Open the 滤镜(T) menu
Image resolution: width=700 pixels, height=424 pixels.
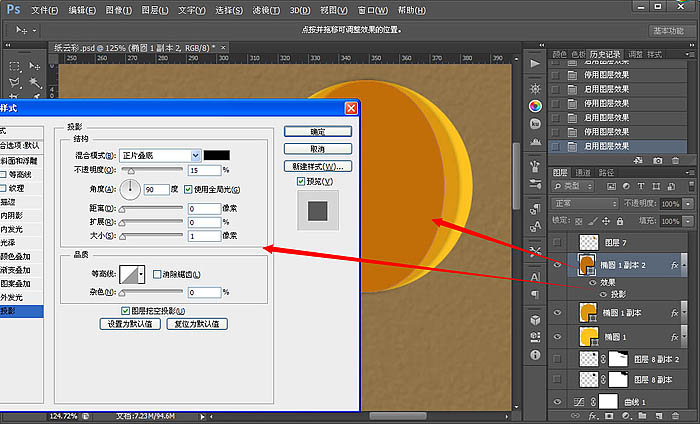266,10
